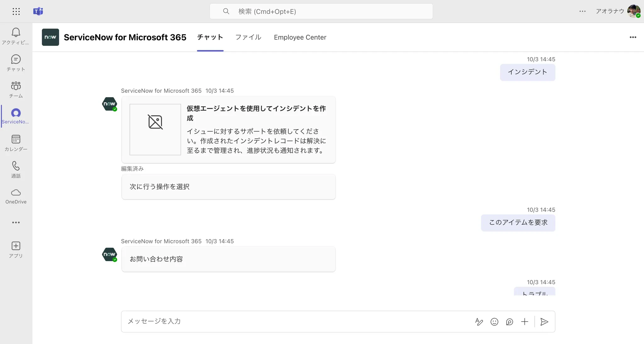The width and height of the screenshot is (644, 344).
Task: Click the 編集済み label
Action: click(x=132, y=169)
